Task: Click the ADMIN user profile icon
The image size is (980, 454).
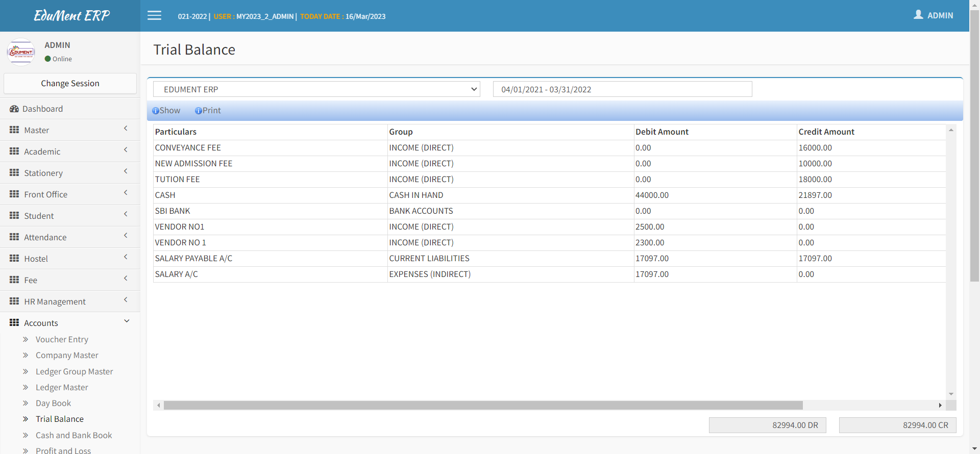Action: coord(918,15)
